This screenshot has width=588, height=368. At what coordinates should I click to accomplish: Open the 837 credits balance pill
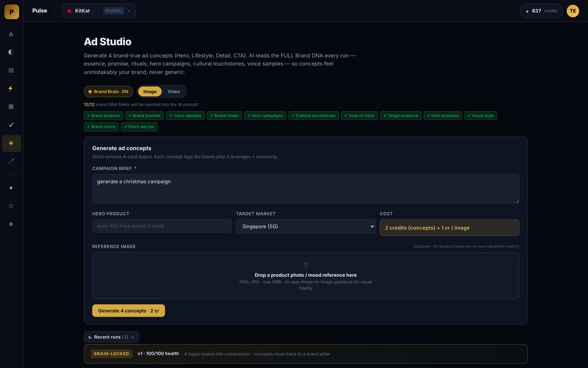(x=541, y=11)
